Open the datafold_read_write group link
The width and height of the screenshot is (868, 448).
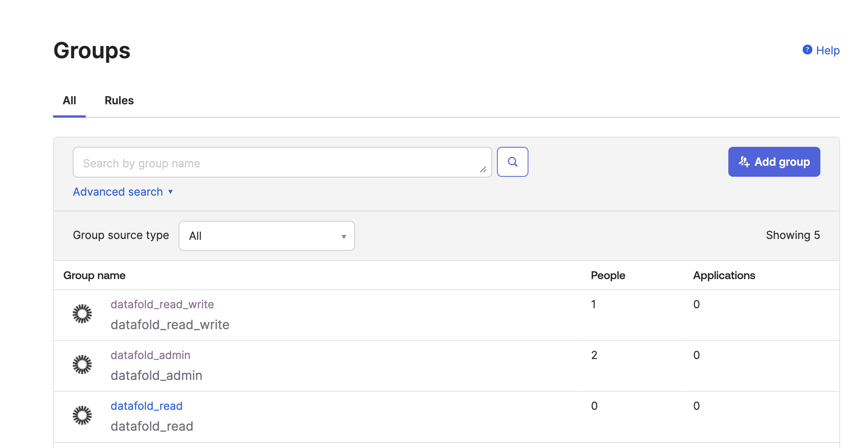click(162, 304)
